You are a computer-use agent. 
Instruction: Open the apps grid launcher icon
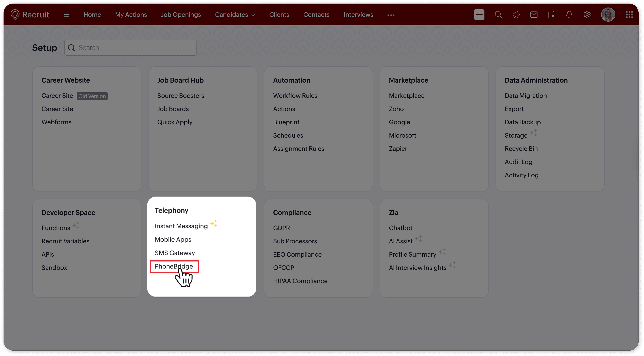click(x=629, y=15)
